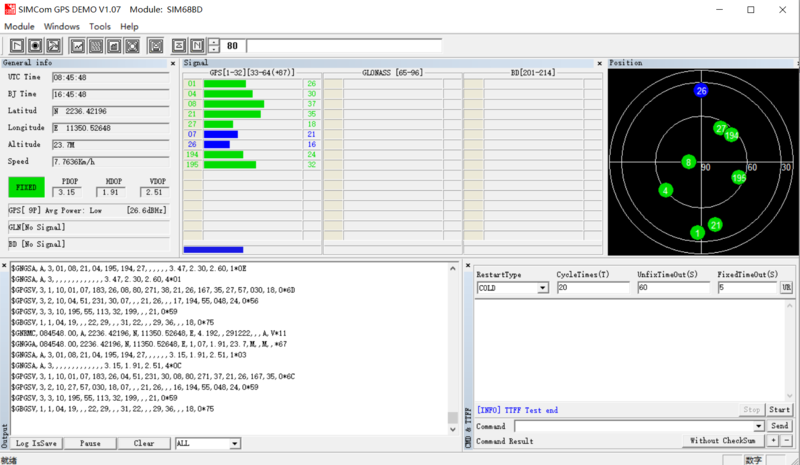800x465 pixels.
Task: Click the filled area-chart toolbar icon
Action: pos(114,46)
